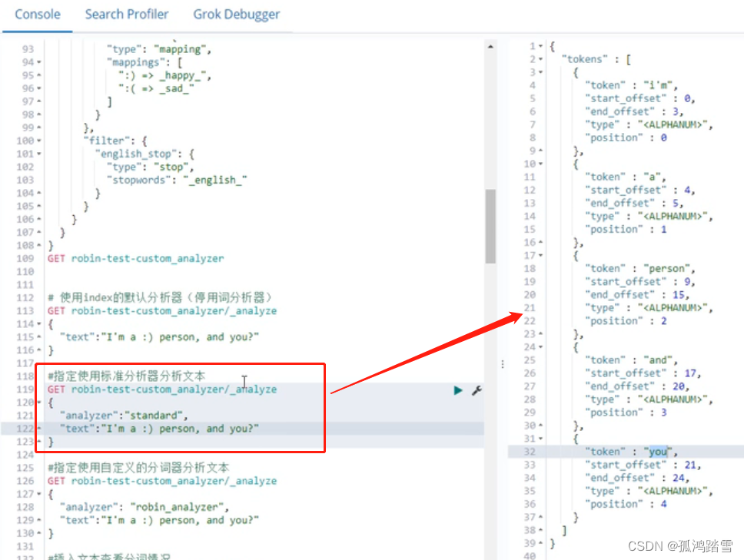
Task: Click the line 113 GET _analyze request
Action: pos(162,310)
